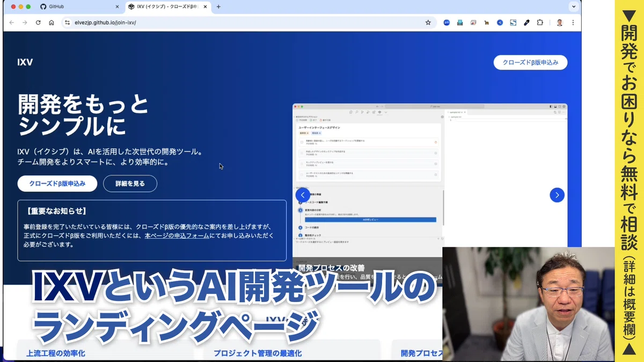Expand the tab search dropdown arrow
The height and width of the screenshot is (362, 644).
574,7
